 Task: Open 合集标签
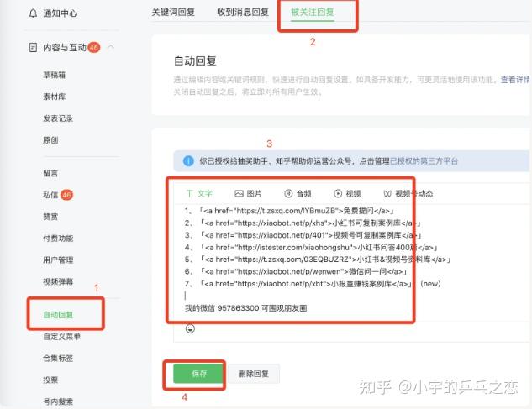(58, 358)
